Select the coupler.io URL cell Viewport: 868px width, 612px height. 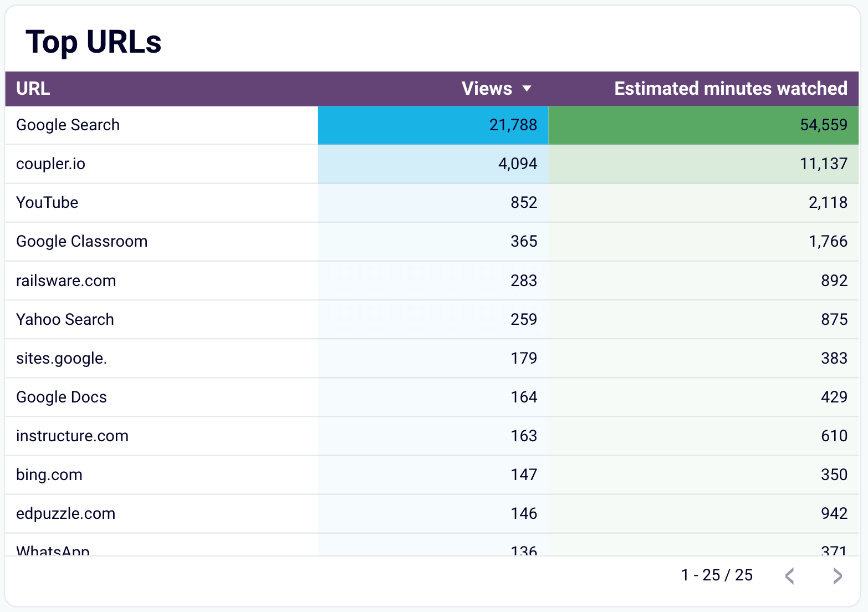click(x=162, y=164)
